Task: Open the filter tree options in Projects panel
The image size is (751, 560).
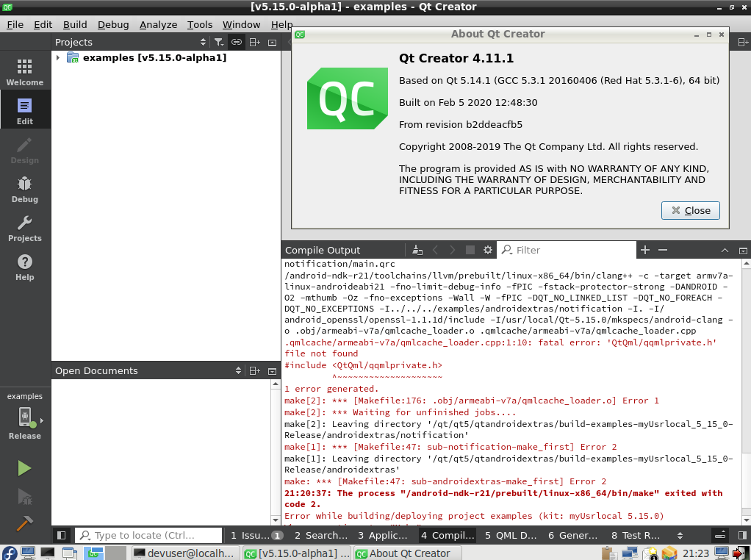Action: pos(219,42)
